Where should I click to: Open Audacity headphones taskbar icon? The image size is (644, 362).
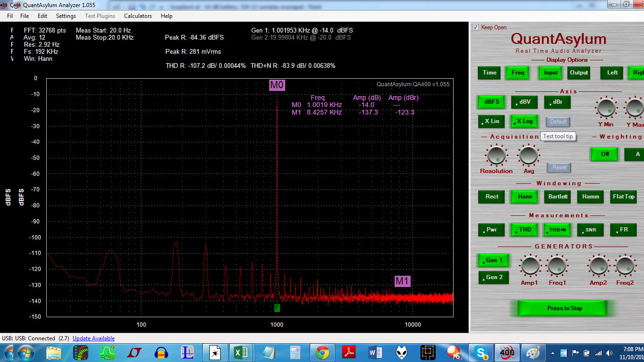pyautogui.click(x=162, y=352)
